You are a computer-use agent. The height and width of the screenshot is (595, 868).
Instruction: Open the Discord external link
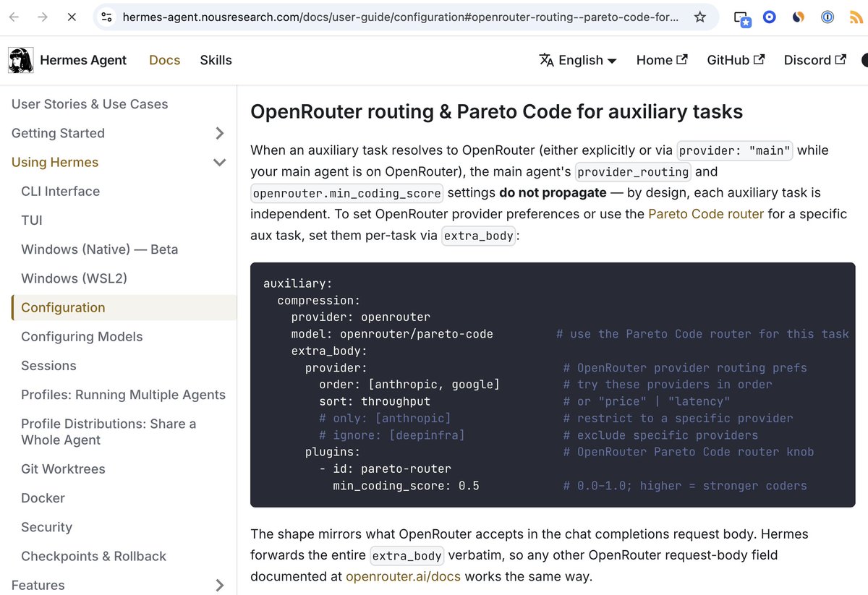(x=815, y=60)
